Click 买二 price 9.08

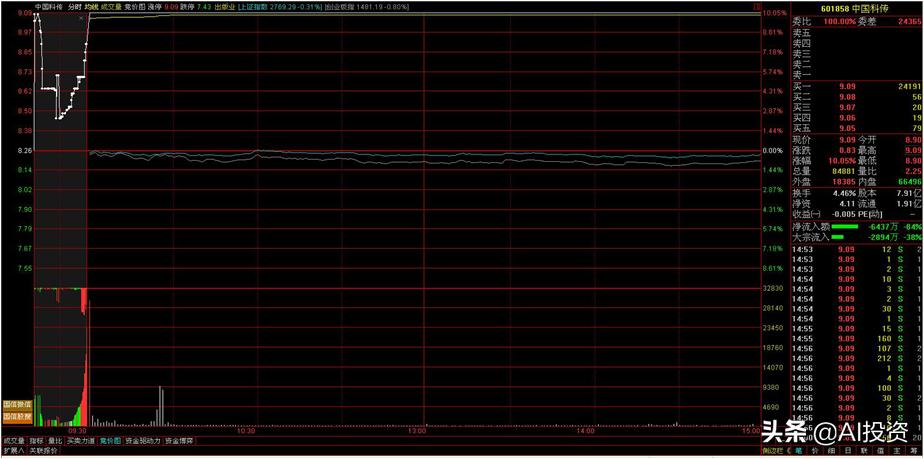(847, 97)
